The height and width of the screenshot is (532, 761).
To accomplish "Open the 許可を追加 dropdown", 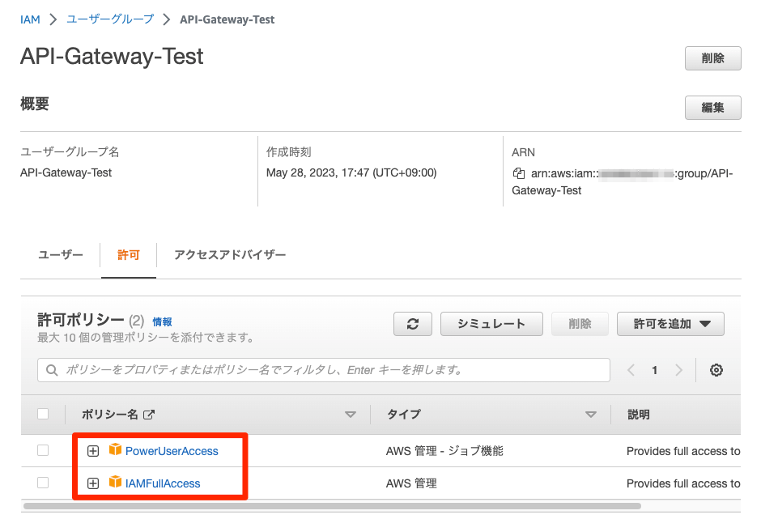I will (x=671, y=324).
